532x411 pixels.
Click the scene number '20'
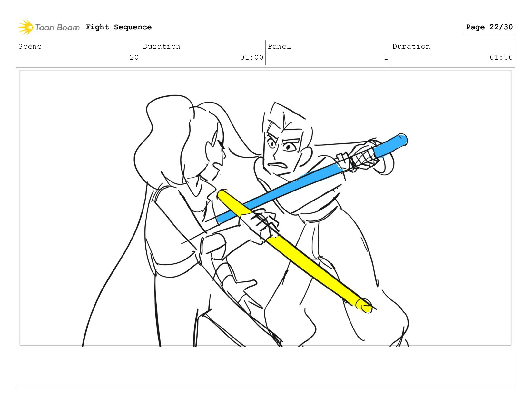click(x=134, y=57)
